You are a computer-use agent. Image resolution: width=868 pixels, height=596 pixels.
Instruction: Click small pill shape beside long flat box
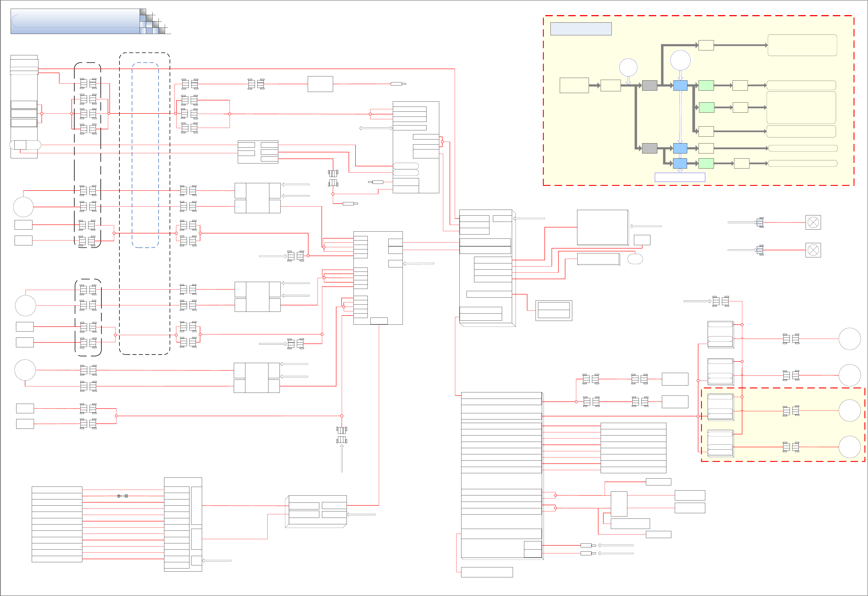(x=635, y=259)
